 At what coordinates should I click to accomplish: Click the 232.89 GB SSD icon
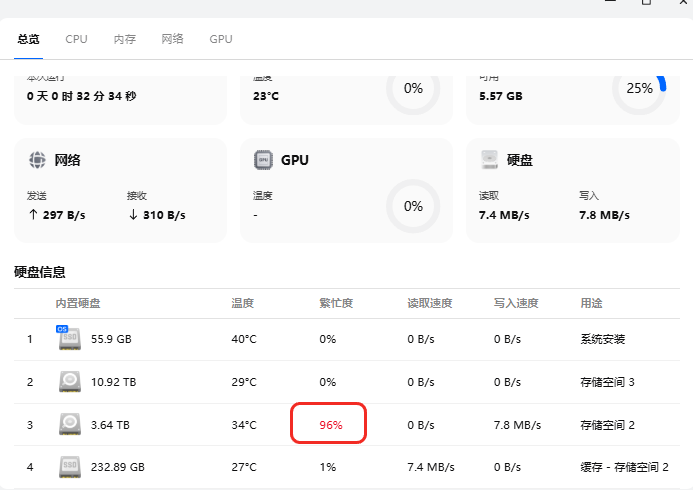(69, 466)
